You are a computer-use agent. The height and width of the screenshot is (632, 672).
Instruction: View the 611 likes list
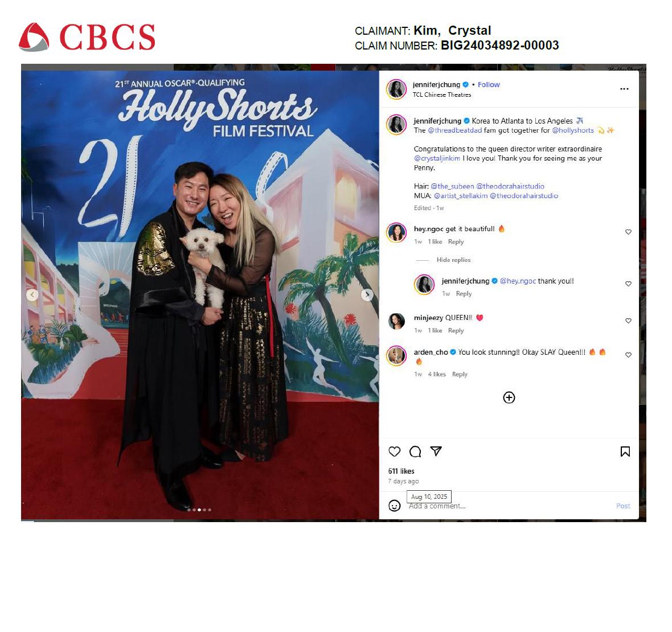[x=401, y=471]
